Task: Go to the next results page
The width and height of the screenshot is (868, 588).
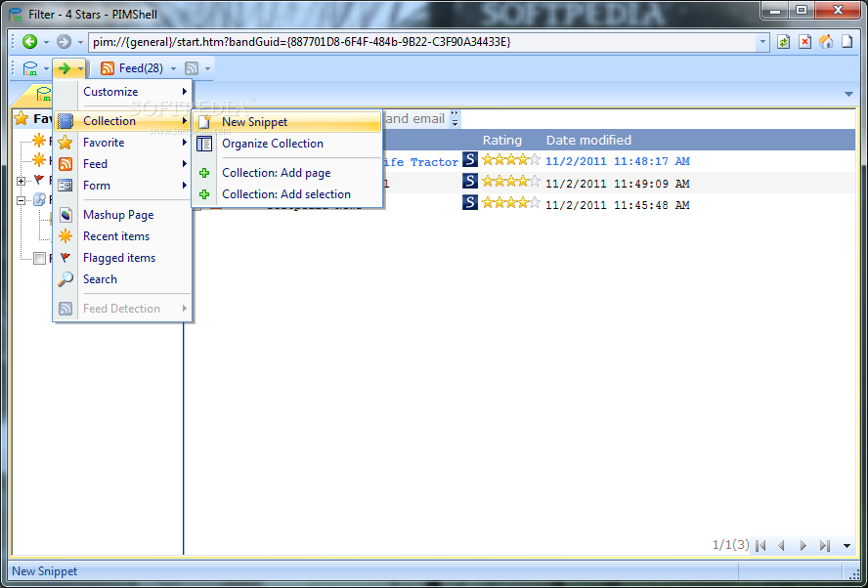Action: 803,546
